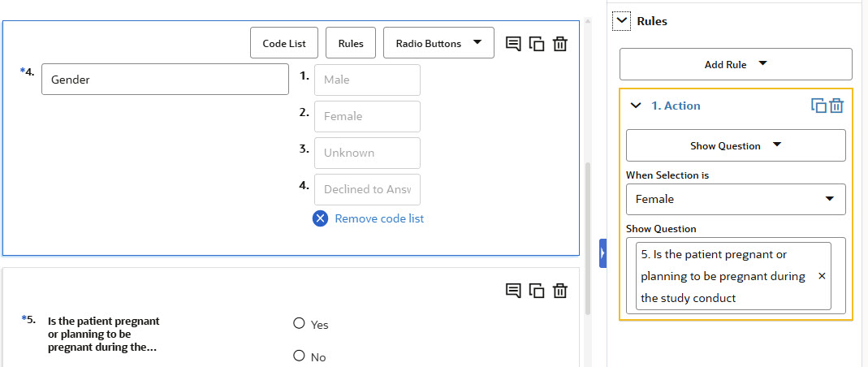Viewport: 868px width, 367px height.
Task: Delete the Gender question
Action: [559, 44]
